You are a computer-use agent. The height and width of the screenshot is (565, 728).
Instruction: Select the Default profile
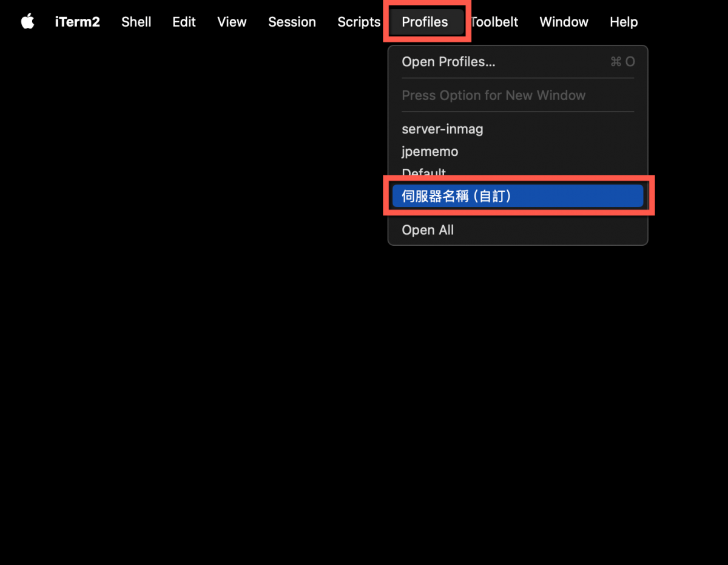click(x=517, y=173)
